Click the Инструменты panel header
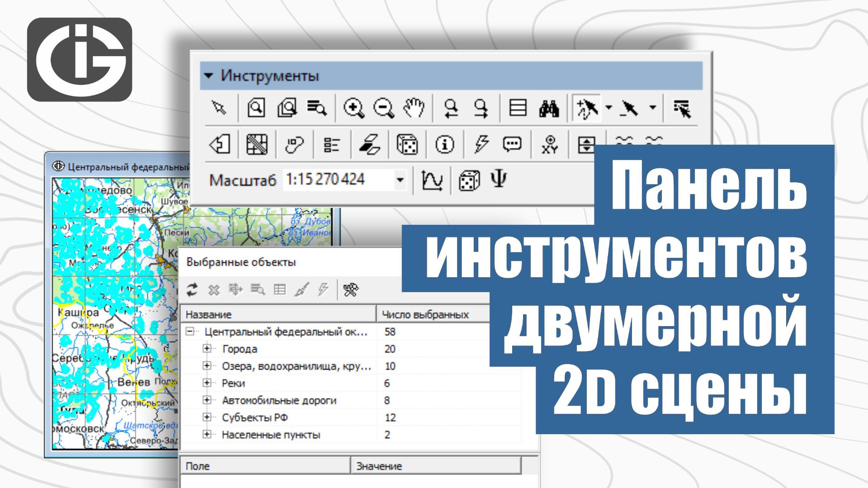Viewport: 868px width, 488px height. pyautogui.click(x=451, y=76)
